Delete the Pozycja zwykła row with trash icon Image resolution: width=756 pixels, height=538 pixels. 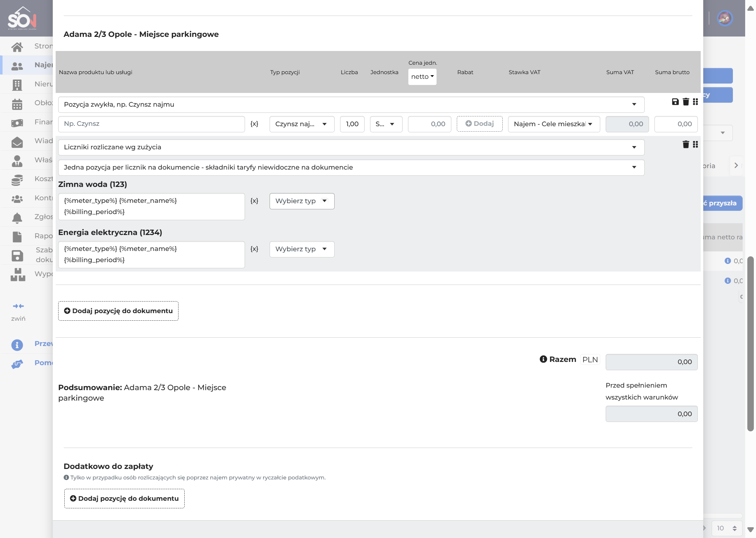[686, 102]
